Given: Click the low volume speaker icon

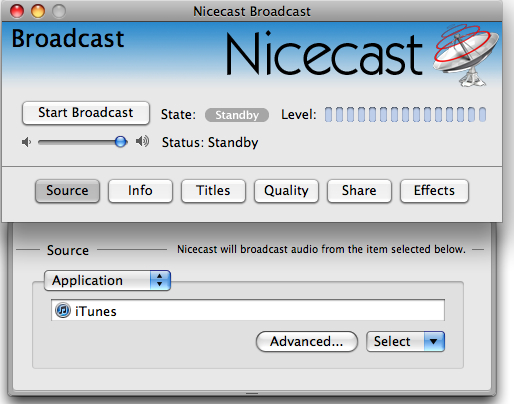Looking at the screenshot, I should point(26,142).
